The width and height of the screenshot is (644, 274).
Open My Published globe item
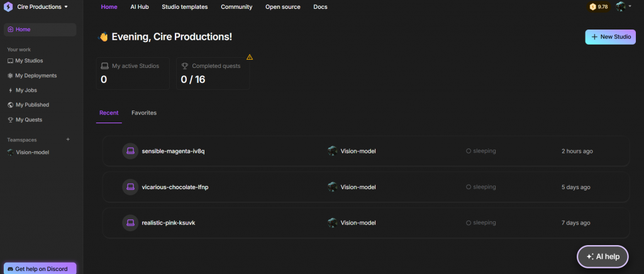[32, 105]
